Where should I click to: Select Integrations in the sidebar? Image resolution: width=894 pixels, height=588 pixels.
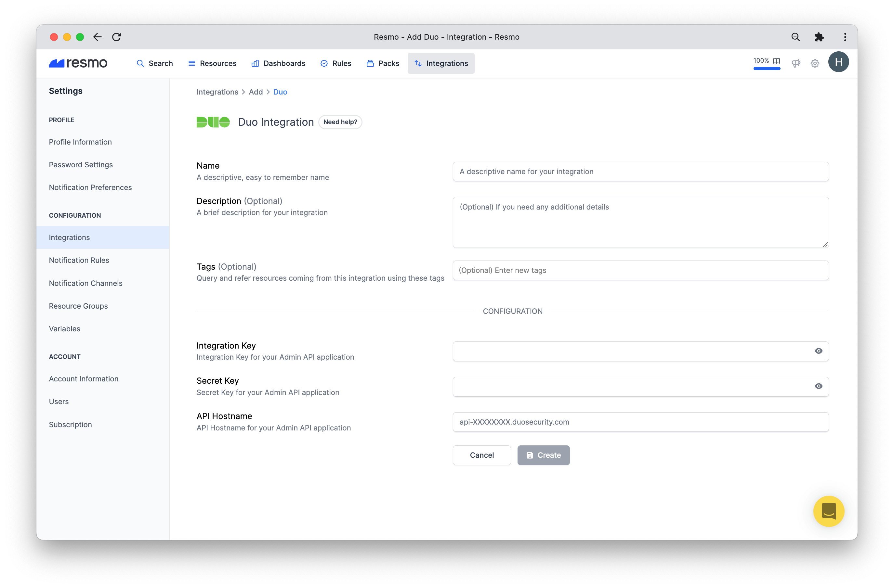tap(103, 237)
